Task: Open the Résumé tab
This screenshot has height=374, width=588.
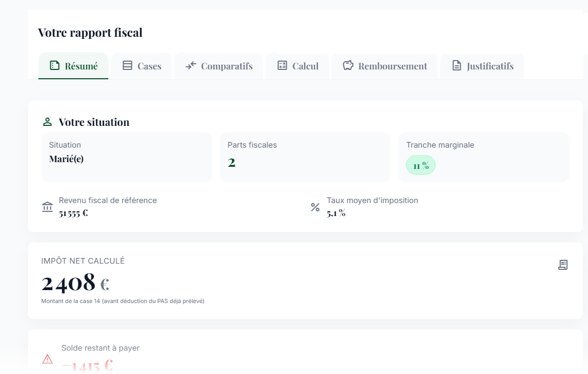Action: pyautogui.click(x=73, y=66)
